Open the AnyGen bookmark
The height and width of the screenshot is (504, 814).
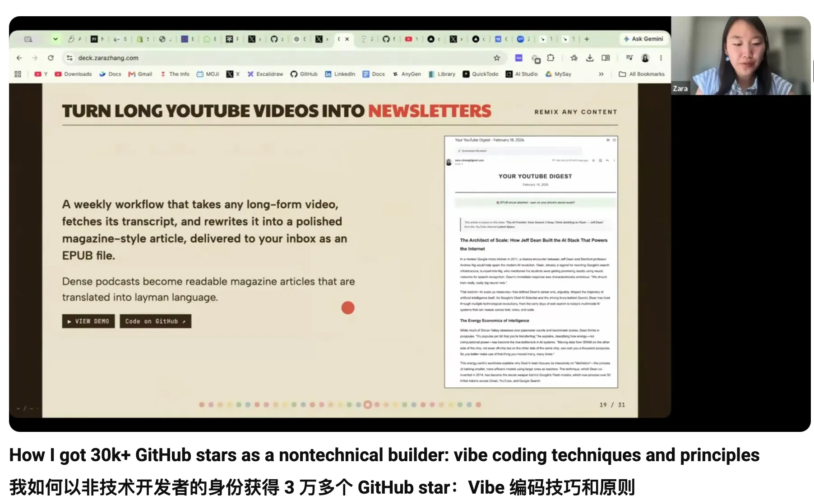click(407, 74)
